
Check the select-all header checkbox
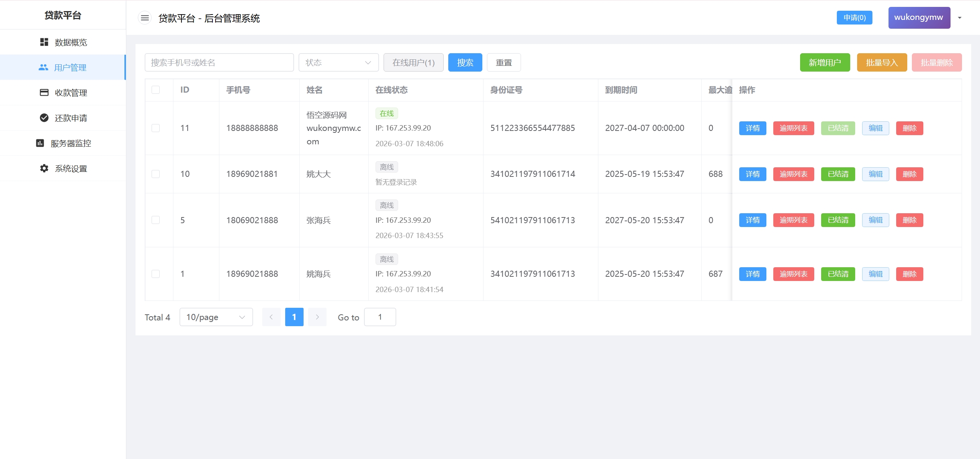point(155,90)
